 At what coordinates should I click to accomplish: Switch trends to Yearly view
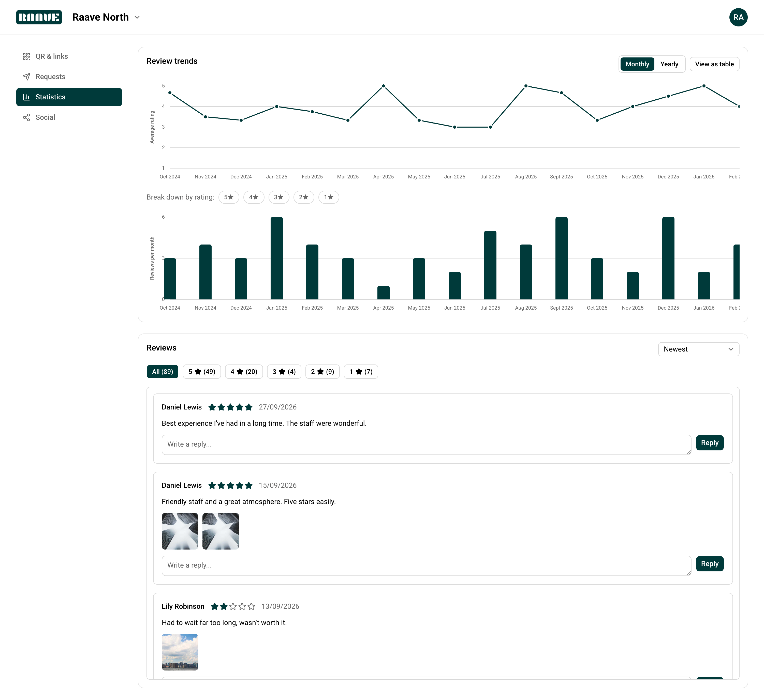click(669, 64)
